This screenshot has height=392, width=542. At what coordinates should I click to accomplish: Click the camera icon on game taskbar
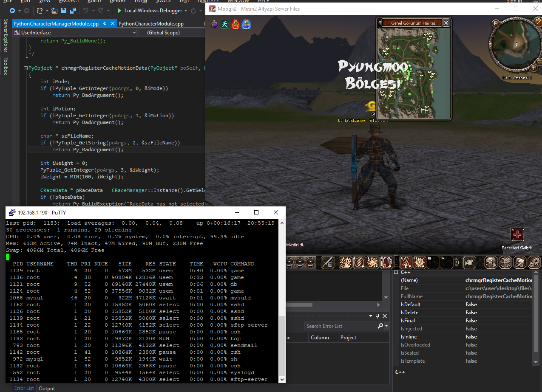(x=469, y=262)
